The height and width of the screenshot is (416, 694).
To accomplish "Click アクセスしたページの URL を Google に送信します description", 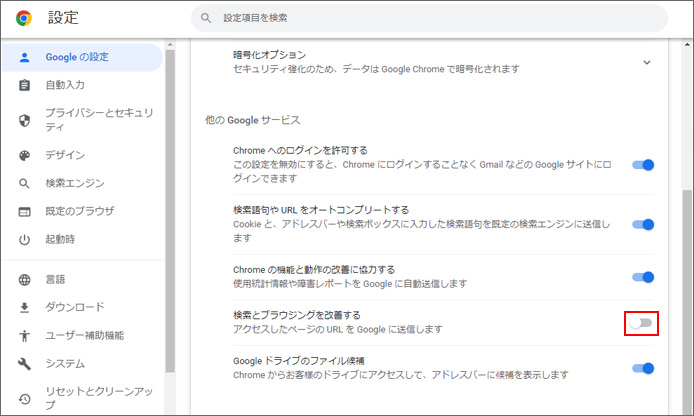I will (338, 329).
